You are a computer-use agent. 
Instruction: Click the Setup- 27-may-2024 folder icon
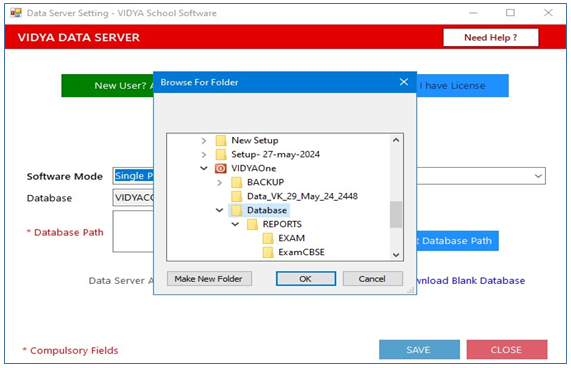[x=221, y=154]
